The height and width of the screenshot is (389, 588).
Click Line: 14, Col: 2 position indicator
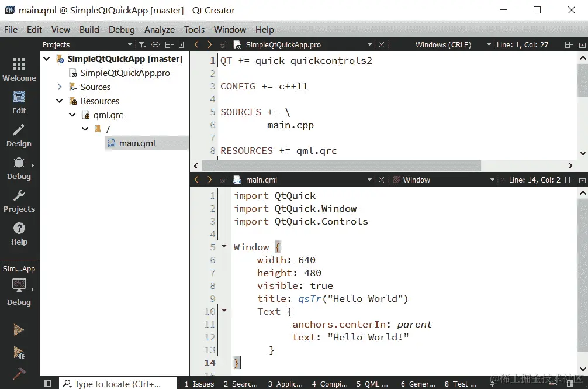[x=534, y=180]
